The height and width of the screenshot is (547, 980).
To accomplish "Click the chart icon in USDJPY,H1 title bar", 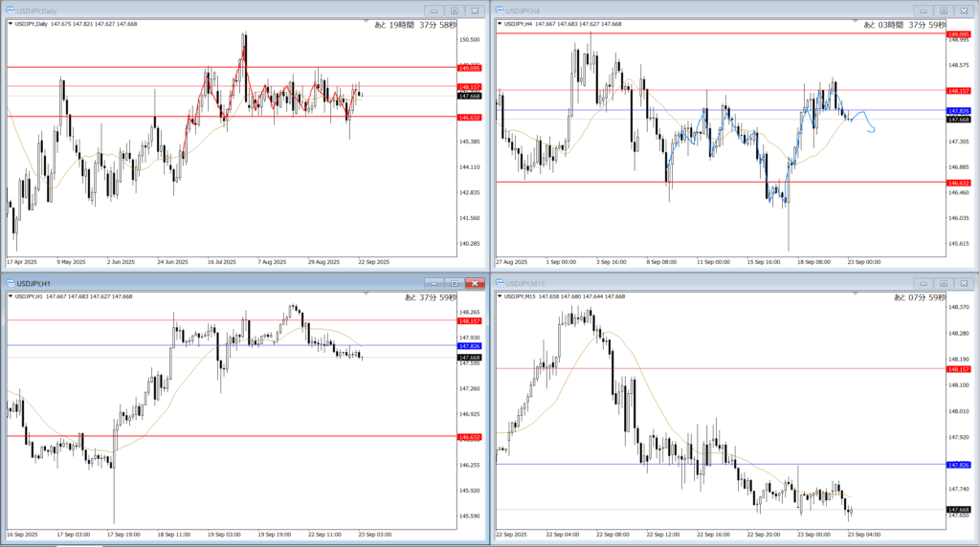I will (10, 283).
